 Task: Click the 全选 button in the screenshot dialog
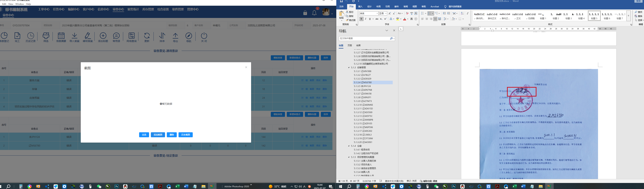(144, 135)
